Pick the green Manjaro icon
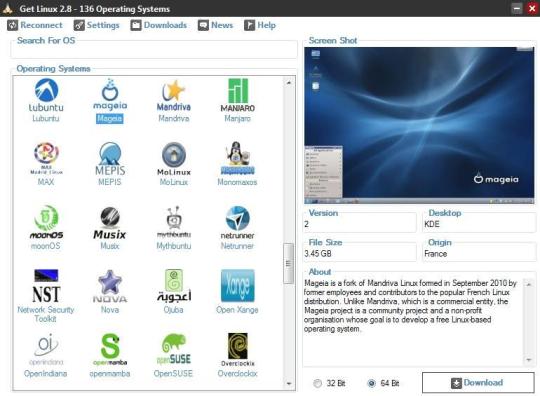The height and width of the screenshot is (396, 540). tap(238, 95)
